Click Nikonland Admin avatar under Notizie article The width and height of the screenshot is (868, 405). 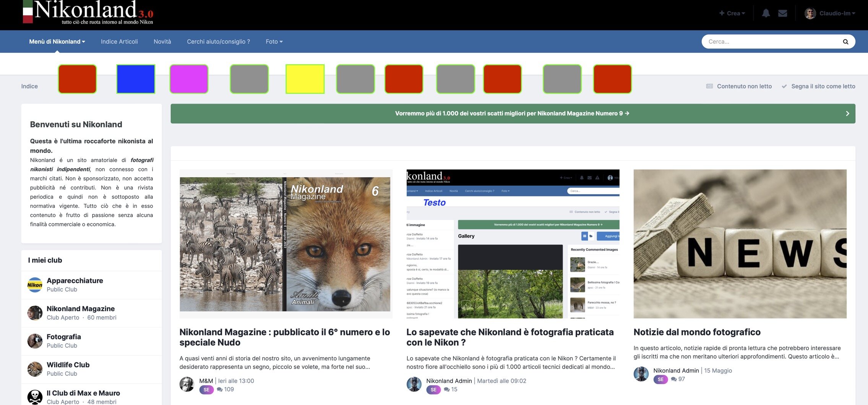(x=641, y=374)
